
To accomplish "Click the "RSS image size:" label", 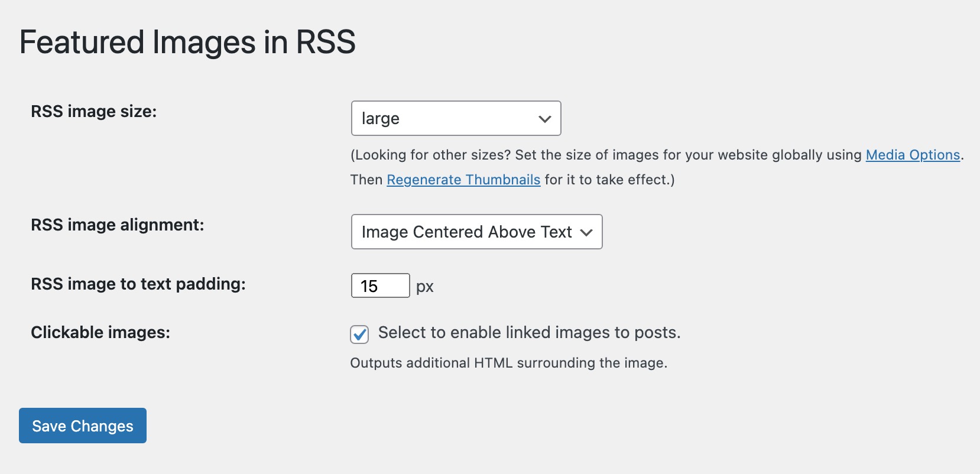I will tap(94, 111).
